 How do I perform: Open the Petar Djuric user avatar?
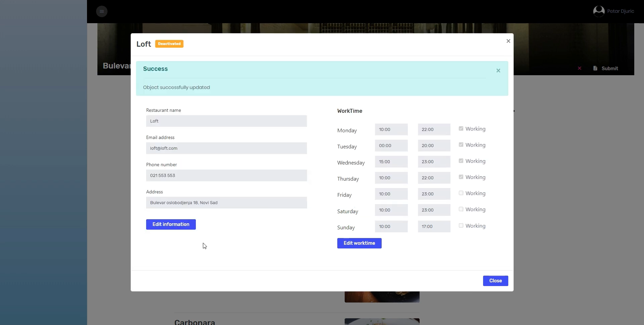pos(599,11)
